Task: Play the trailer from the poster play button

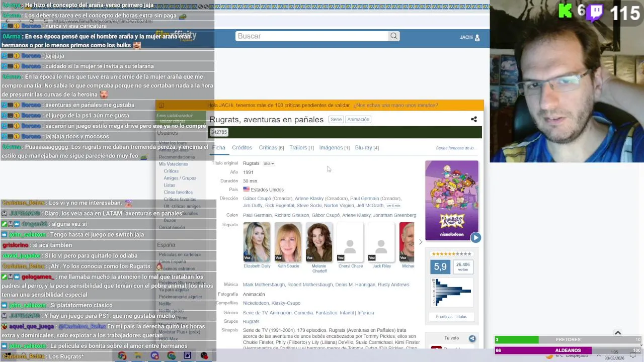Action: click(x=475, y=238)
